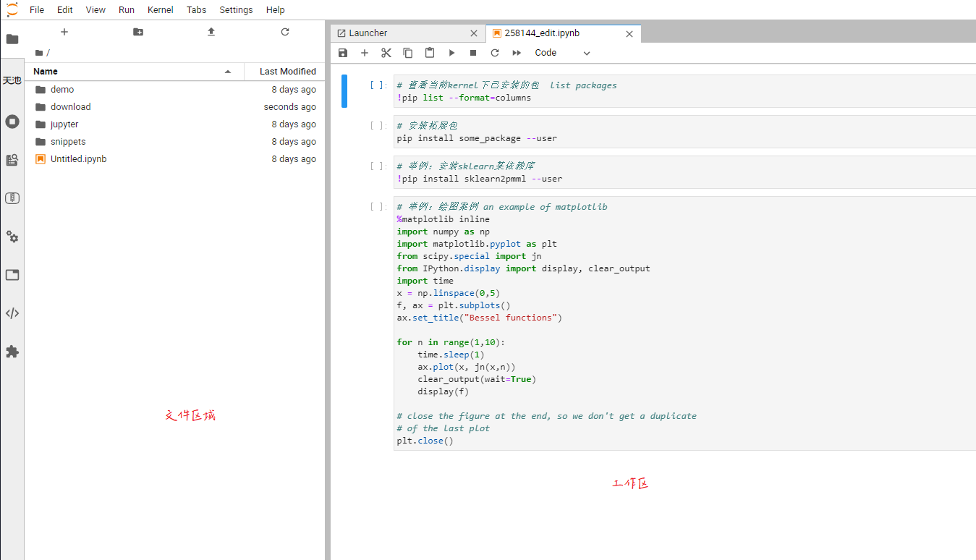Open the View menu

pos(96,10)
